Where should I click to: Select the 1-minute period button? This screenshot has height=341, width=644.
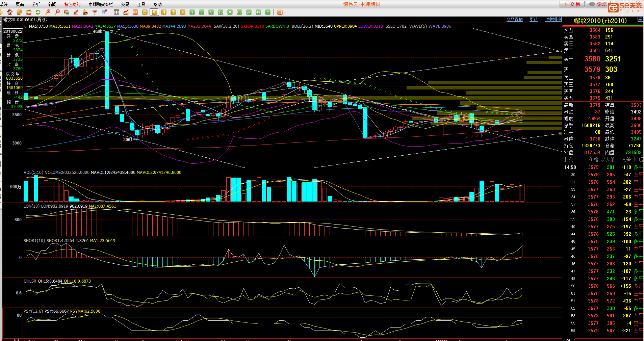192,12
